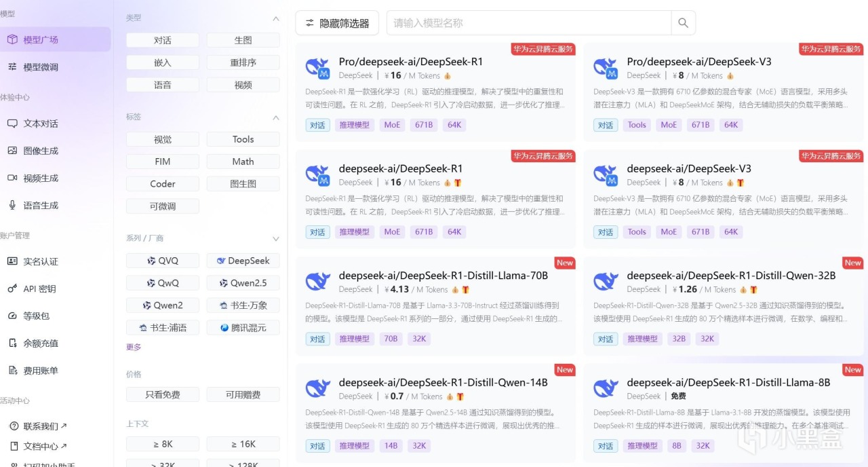The image size is (868, 467).
Task: Click the 隐藏筛选器 button
Action: [337, 23]
